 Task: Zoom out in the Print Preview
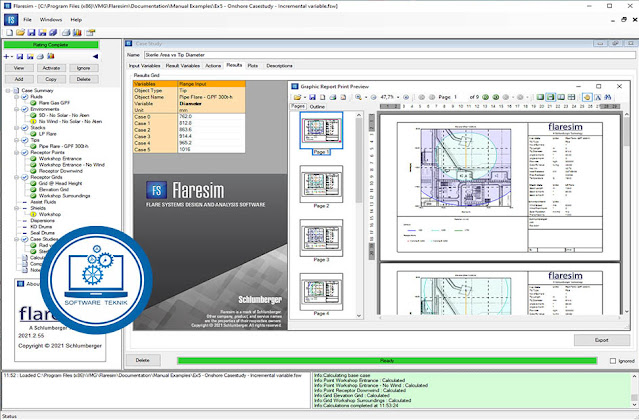click(x=374, y=97)
